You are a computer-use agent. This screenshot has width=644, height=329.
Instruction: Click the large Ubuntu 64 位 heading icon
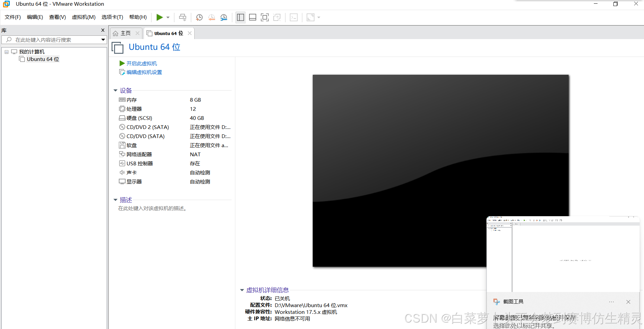[117, 47]
